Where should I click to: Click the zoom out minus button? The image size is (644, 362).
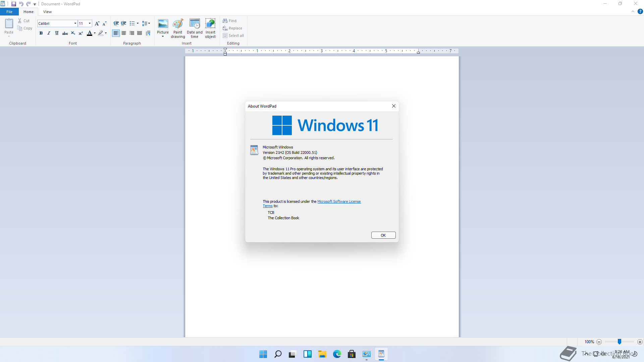599,342
